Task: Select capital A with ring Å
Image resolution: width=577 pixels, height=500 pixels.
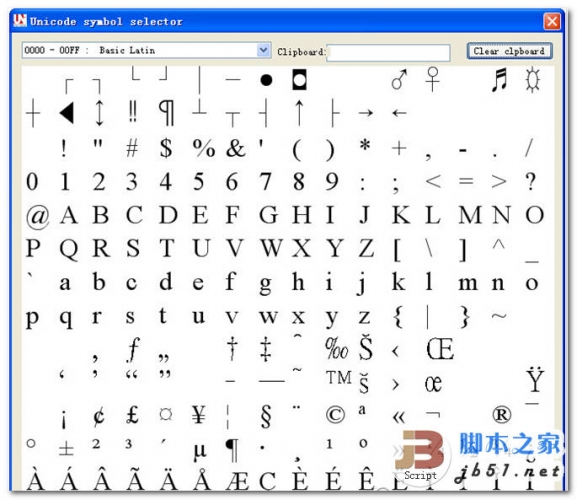Action: 202,479
